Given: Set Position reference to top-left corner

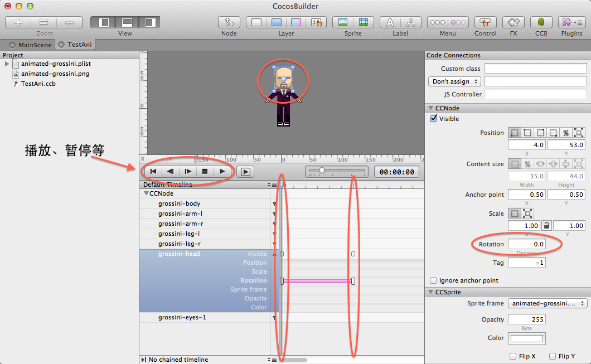Looking at the screenshot, I should coord(527,133).
